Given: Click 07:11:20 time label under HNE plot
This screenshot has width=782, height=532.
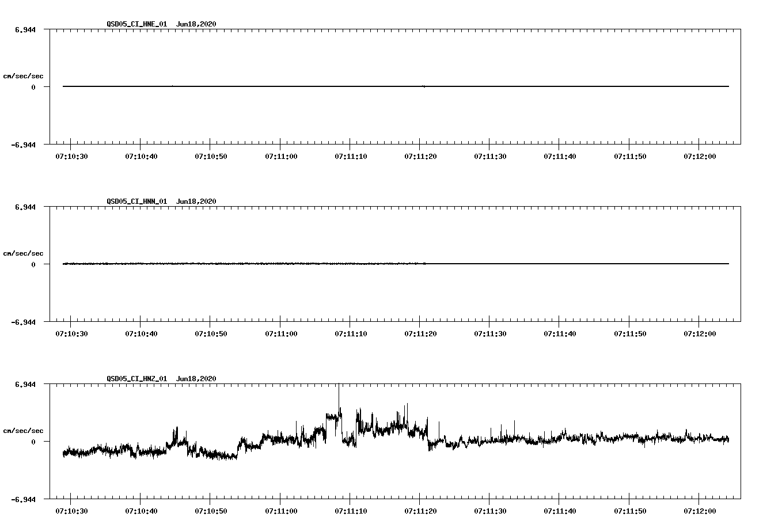Looking at the screenshot, I should 420,157.
